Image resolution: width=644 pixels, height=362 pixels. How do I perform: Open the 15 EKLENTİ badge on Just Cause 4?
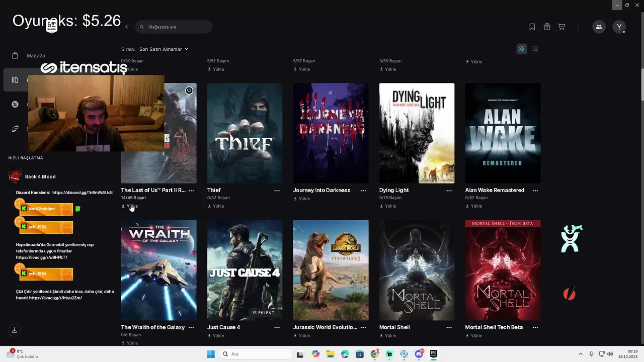pos(264,313)
